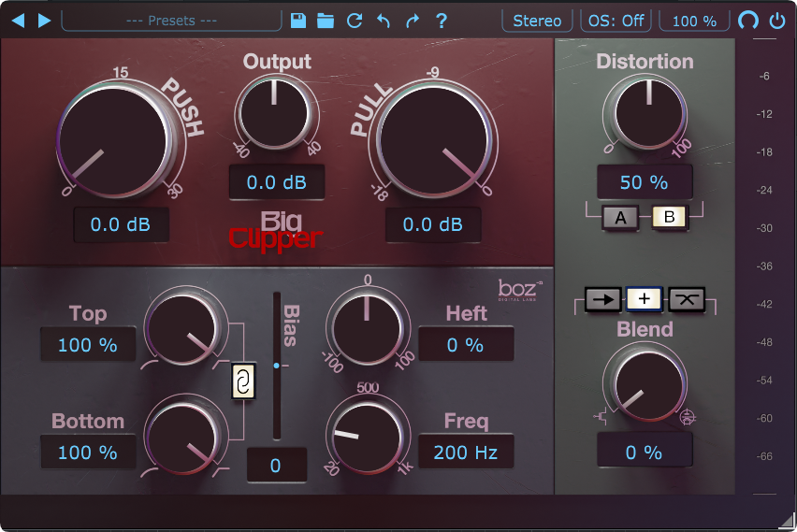Viewport: 797px width, 532px height.
Task: Click the tube icon right of Blend knob
Action: (688, 417)
